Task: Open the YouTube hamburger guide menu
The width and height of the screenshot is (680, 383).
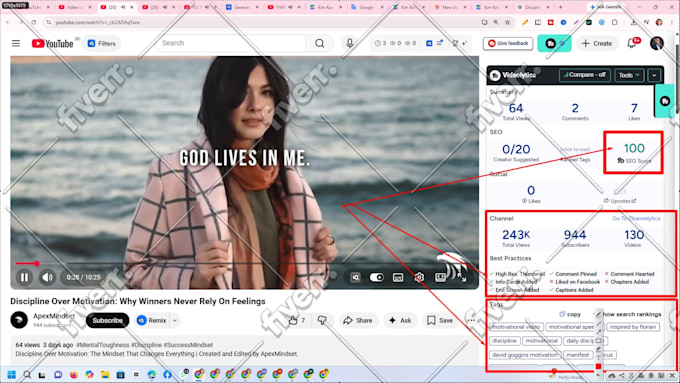Action: pyautogui.click(x=16, y=43)
